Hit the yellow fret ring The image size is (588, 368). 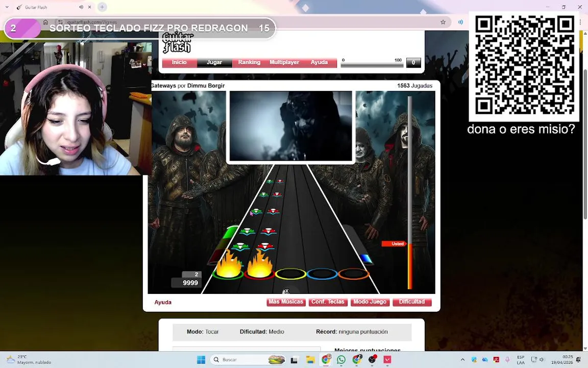[x=290, y=274]
